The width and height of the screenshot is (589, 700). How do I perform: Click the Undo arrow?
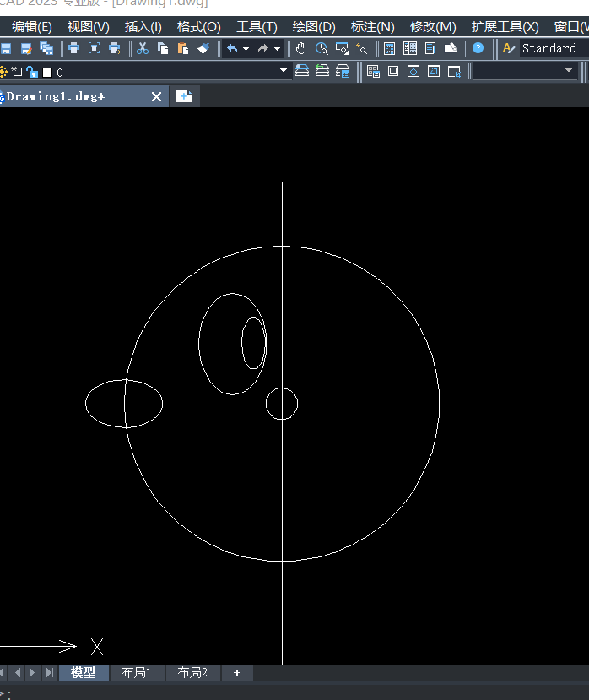[232, 48]
